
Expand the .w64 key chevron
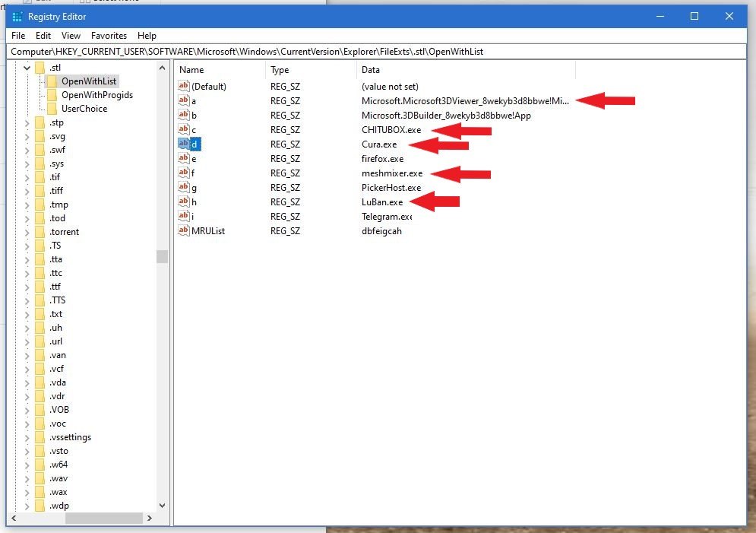tap(27, 465)
